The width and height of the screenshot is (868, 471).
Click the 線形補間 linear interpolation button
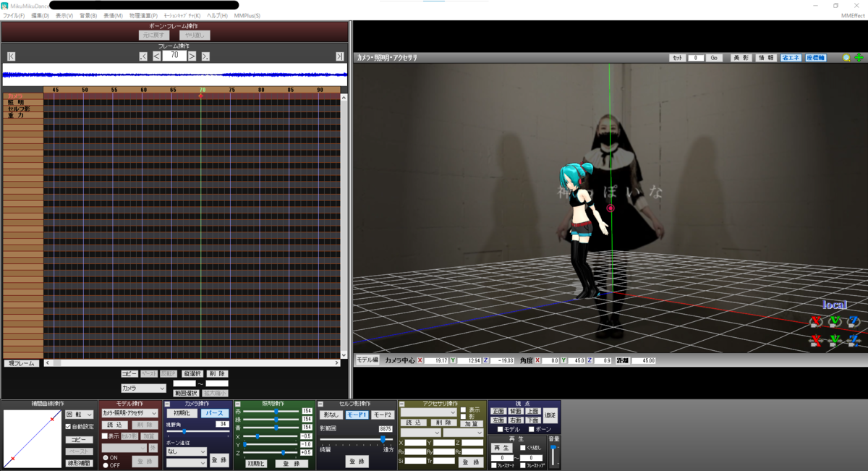tap(80, 463)
